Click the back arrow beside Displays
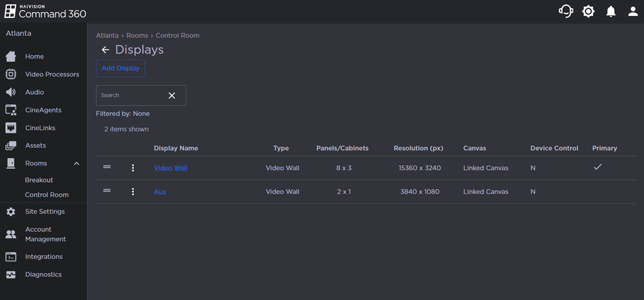The width and height of the screenshot is (644, 300). [105, 50]
